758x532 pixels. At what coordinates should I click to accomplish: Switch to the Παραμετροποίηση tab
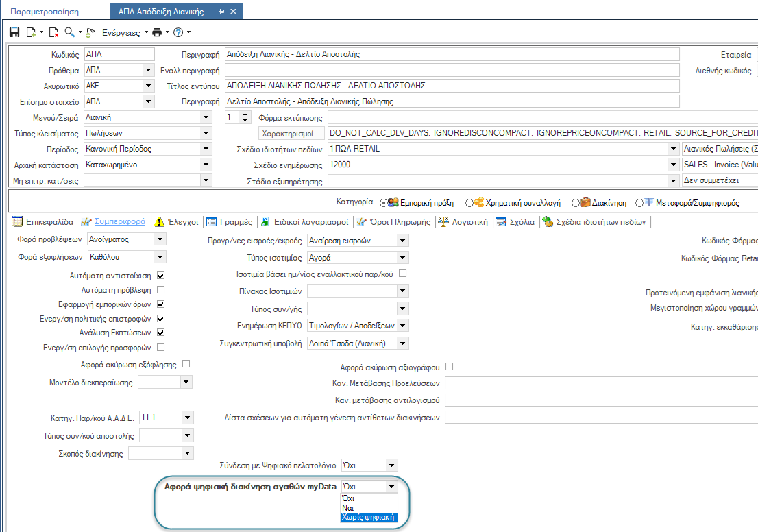coord(45,12)
